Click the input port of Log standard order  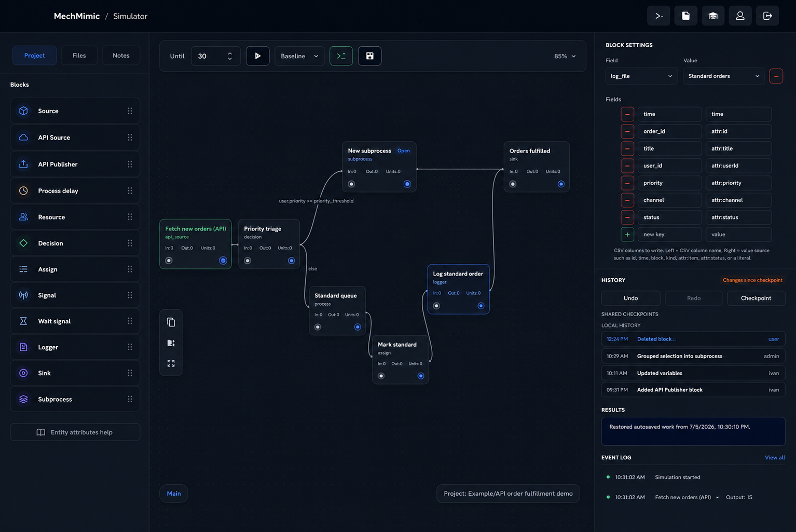click(436, 306)
